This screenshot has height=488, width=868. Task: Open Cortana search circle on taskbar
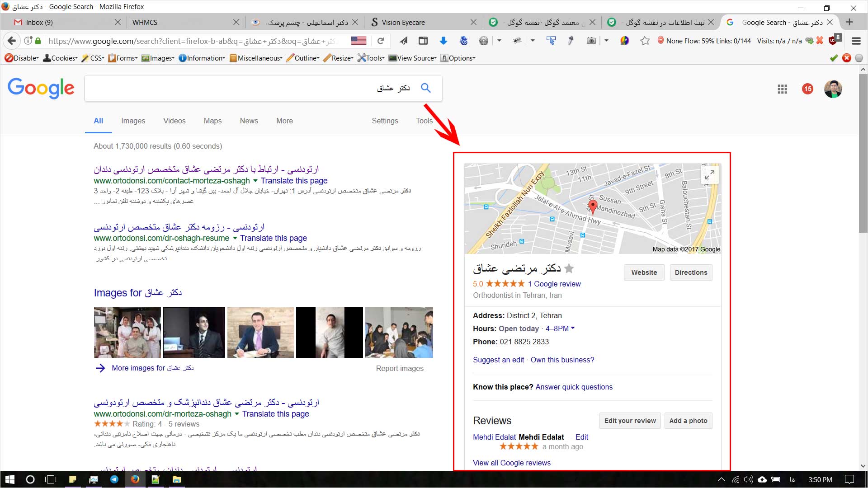pos(30,479)
